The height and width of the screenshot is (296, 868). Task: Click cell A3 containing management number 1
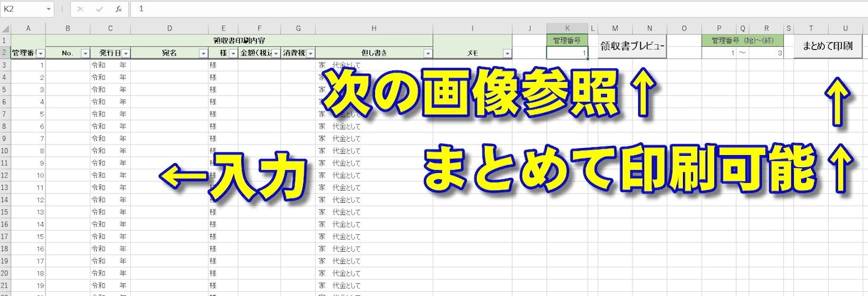point(28,65)
